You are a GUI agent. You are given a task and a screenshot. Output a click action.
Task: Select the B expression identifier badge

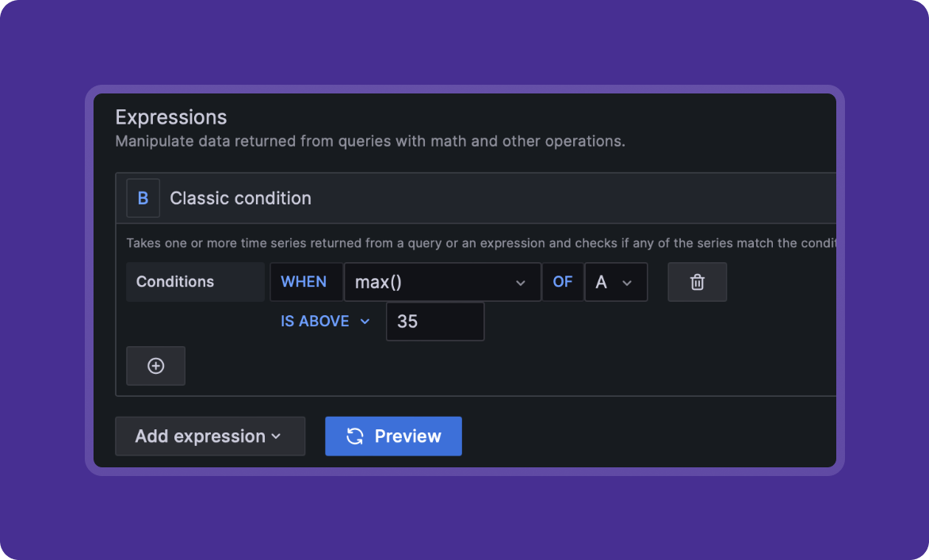click(x=143, y=198)
